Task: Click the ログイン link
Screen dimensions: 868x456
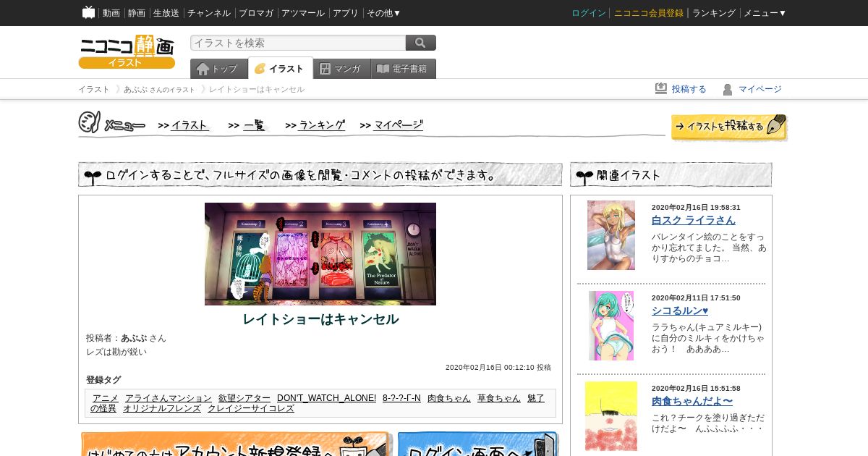Action: [x=589, y=13]
